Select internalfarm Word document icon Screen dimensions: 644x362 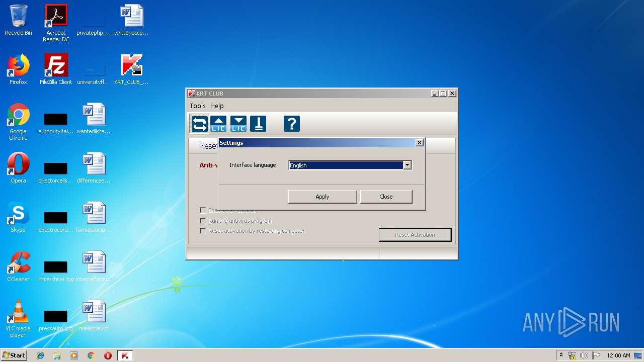94,266
